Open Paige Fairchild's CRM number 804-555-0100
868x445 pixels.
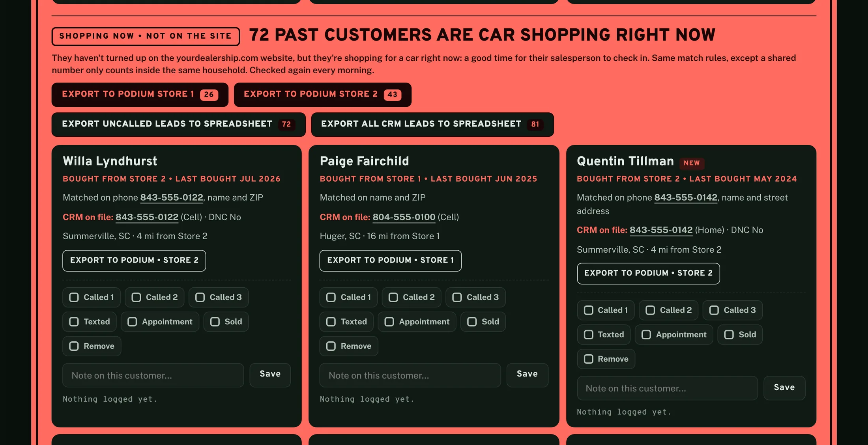(404, 218)
